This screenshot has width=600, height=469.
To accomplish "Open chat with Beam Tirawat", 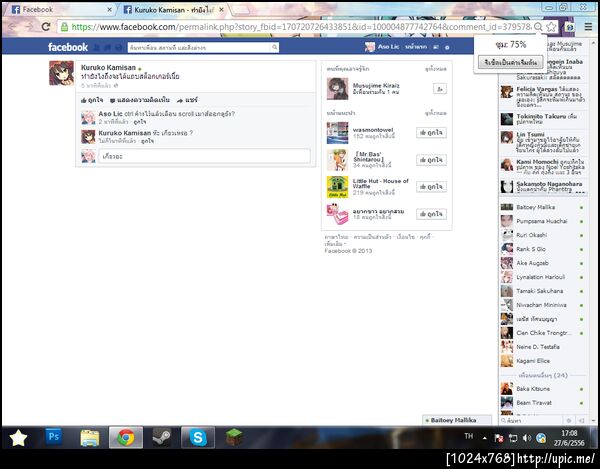I will point(543,403).
